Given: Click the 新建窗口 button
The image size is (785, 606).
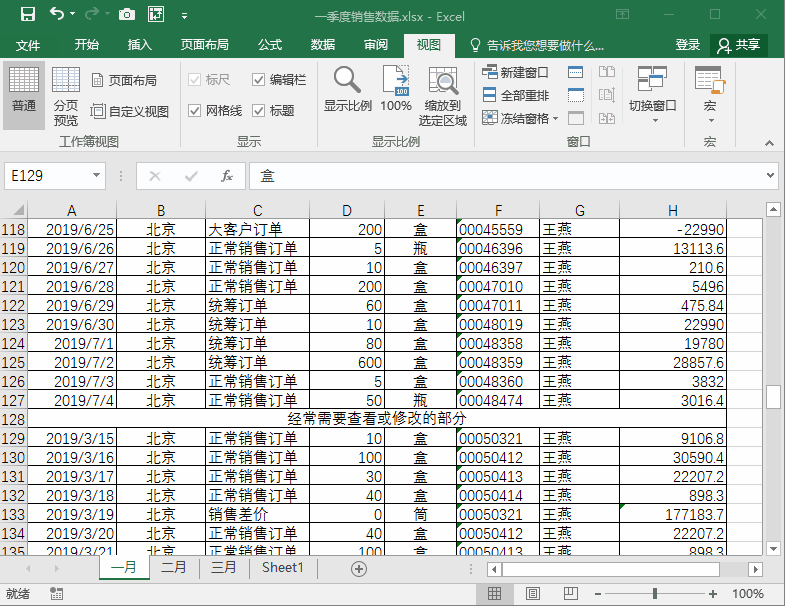Looking at the screenshot, I should click(516, 72).
